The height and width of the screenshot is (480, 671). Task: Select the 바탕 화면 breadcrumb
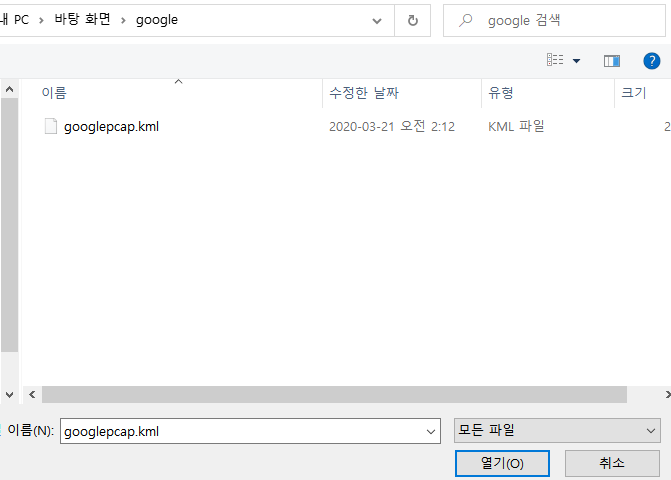[x=83, y=20]
